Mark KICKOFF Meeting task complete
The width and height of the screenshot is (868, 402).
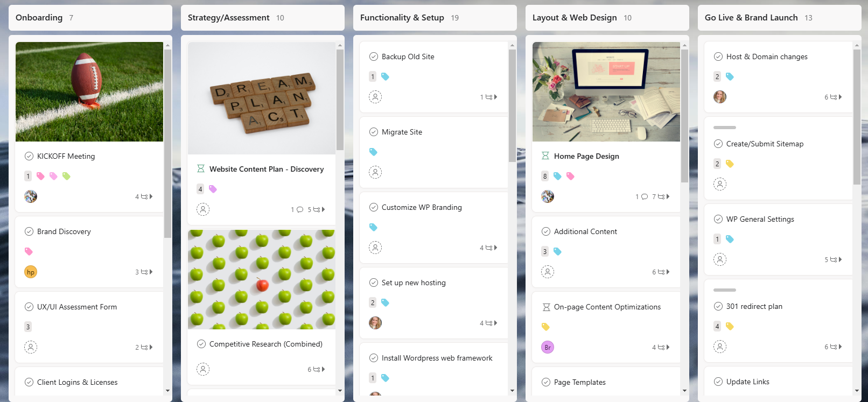(29, 156)
